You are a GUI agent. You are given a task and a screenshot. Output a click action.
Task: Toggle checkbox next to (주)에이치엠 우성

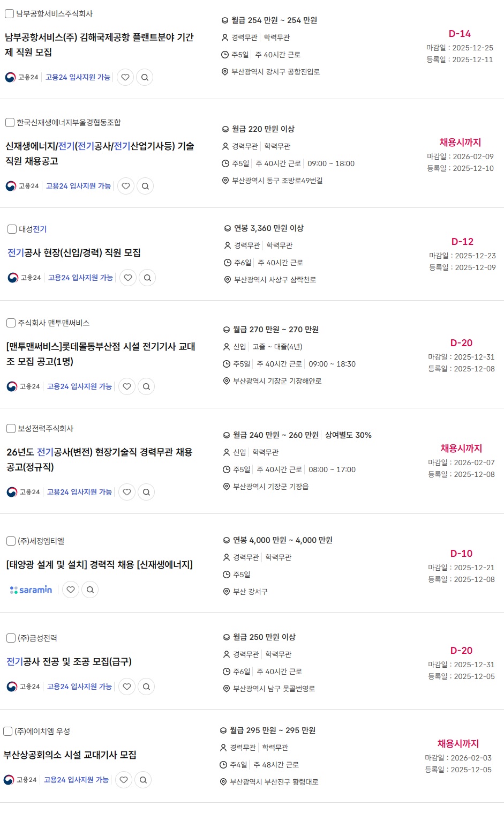click(7, 731)
